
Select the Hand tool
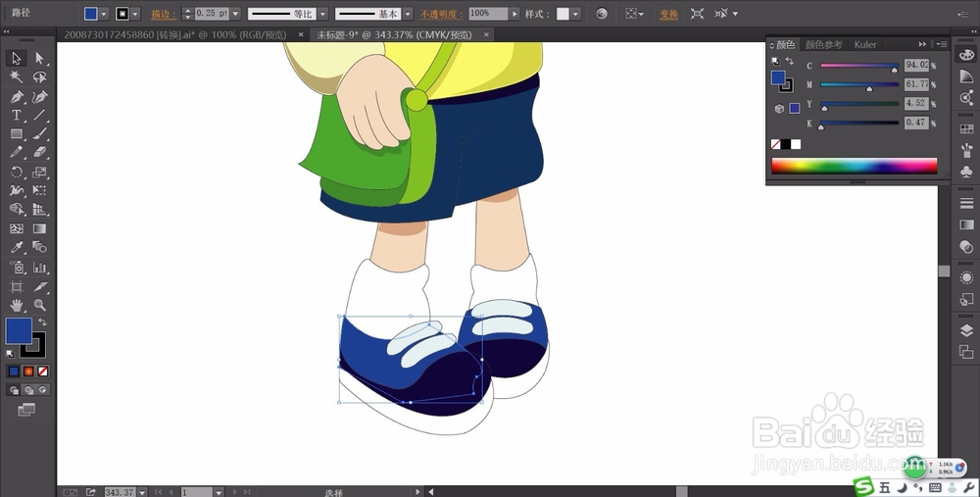click(17, 305)
